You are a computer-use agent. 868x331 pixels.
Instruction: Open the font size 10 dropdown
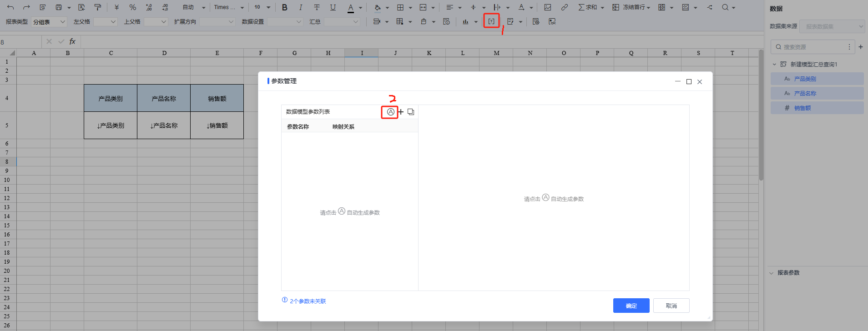[262, 7]
